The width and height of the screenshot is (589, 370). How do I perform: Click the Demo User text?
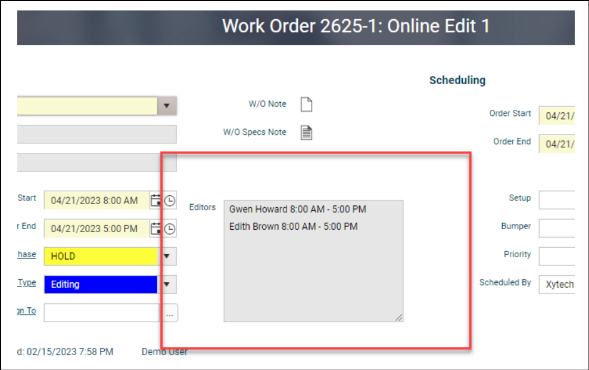click(164, 352)
